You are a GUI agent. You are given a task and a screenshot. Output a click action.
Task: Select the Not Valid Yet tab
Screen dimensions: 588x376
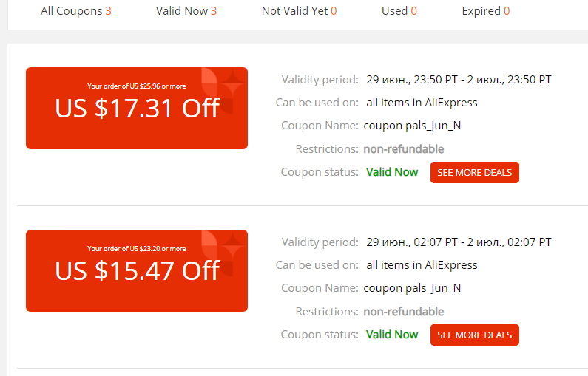pyautogui.click(x=299, y=11)
